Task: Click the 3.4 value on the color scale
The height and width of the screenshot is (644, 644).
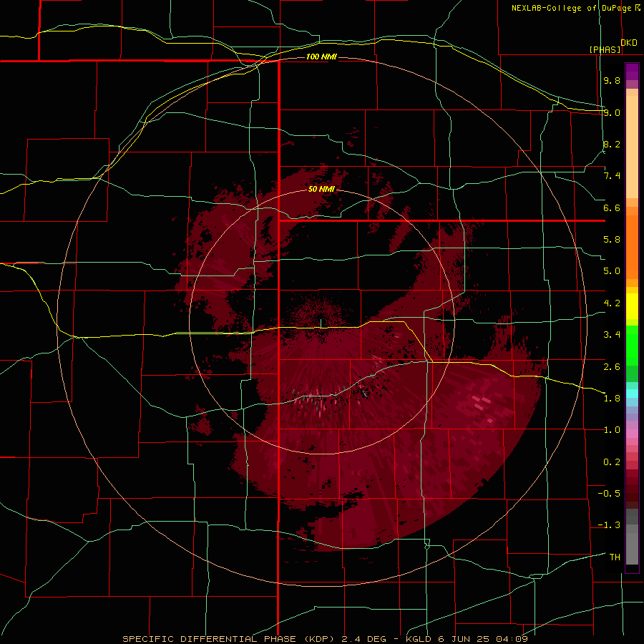Action: pos(612,335)
